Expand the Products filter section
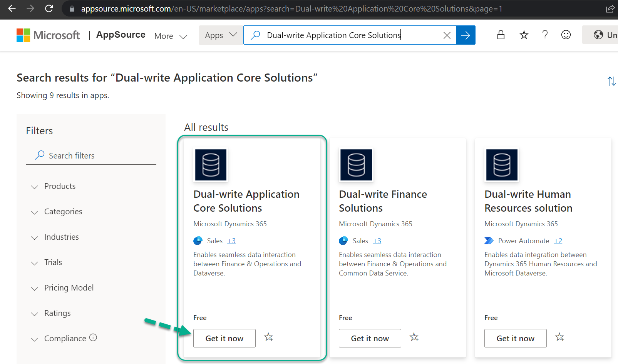 click(x=60, y=186)
